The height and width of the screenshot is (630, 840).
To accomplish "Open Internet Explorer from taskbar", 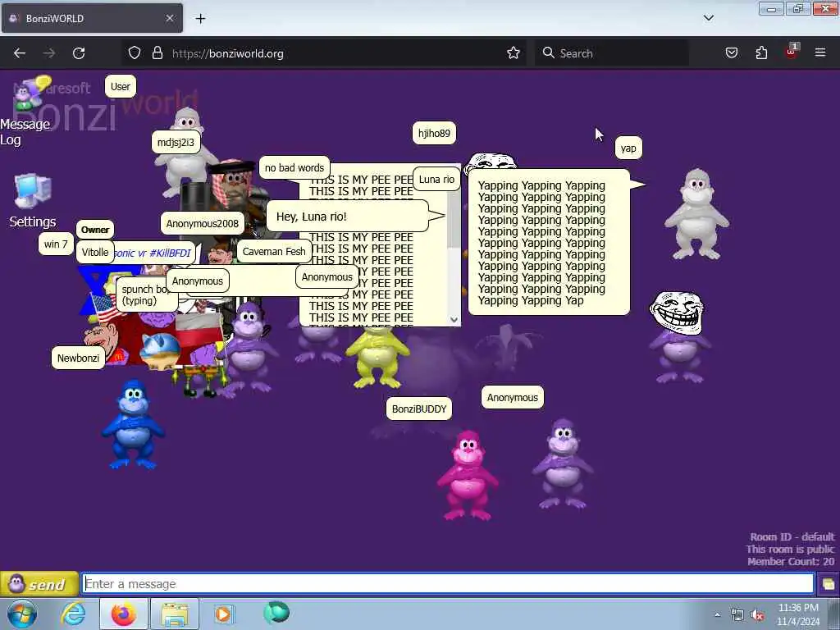I will (x=72, y=614).
